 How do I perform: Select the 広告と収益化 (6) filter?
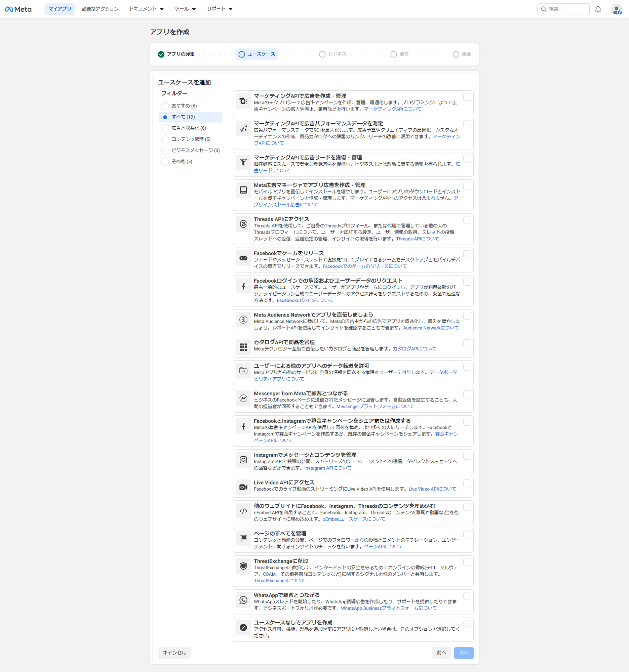tap(165, 128)
